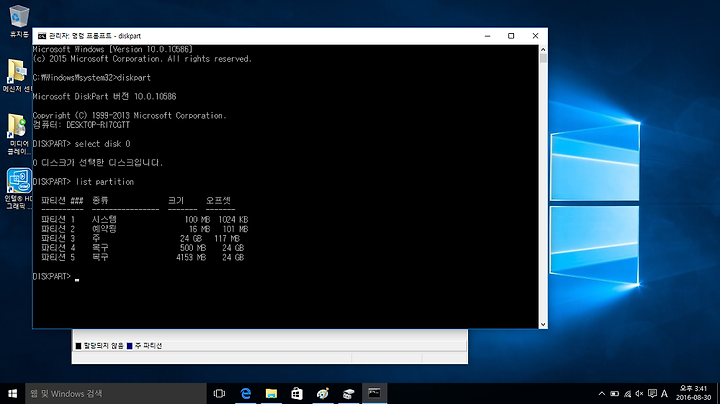
Task: Click the '종류' column header
Action: [100, 201]
